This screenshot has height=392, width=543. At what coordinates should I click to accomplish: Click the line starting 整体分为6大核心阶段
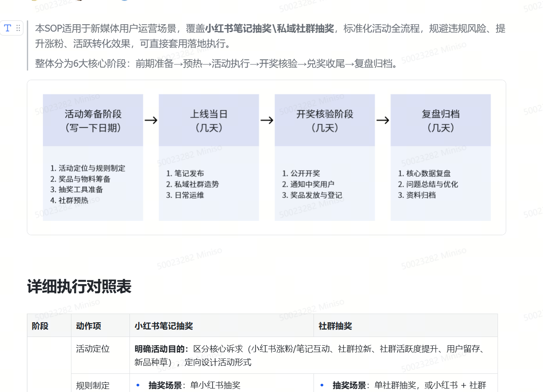point(217,64)
